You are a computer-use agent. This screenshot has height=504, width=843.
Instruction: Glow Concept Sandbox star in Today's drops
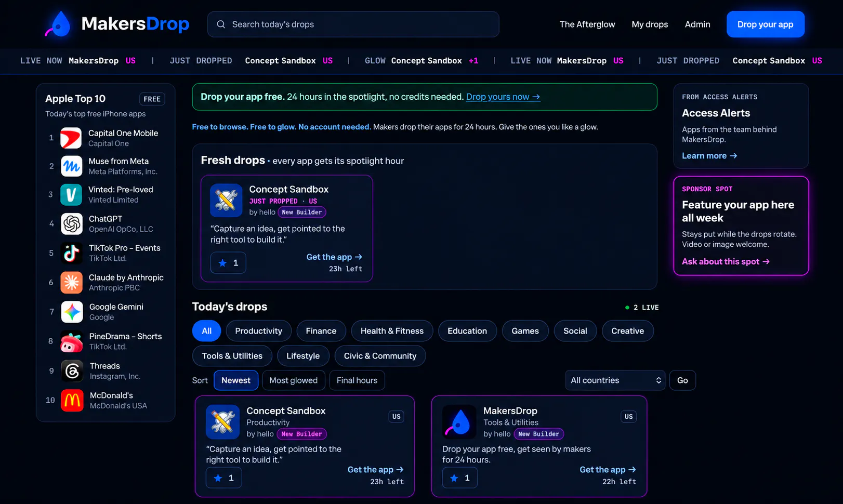224,478
